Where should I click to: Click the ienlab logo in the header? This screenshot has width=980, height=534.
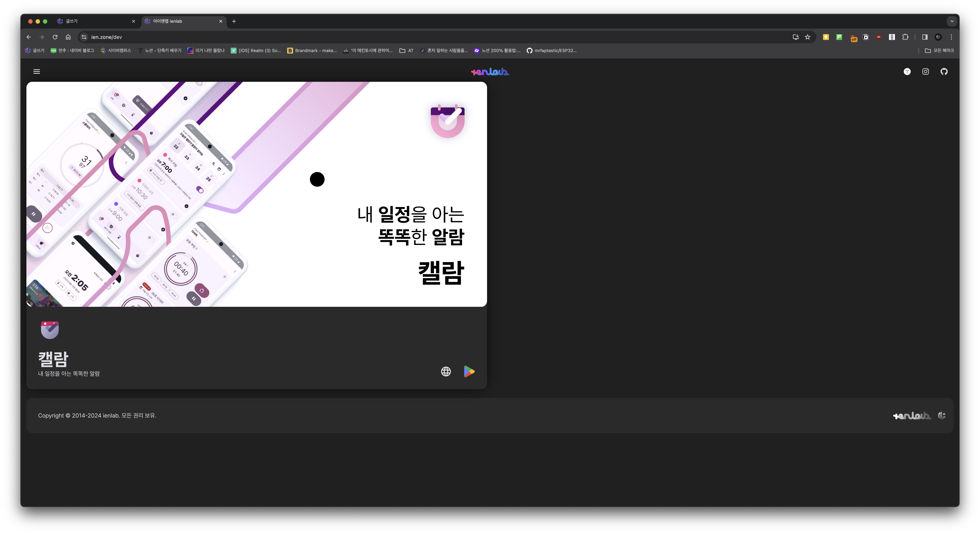(x=490, y=72)
